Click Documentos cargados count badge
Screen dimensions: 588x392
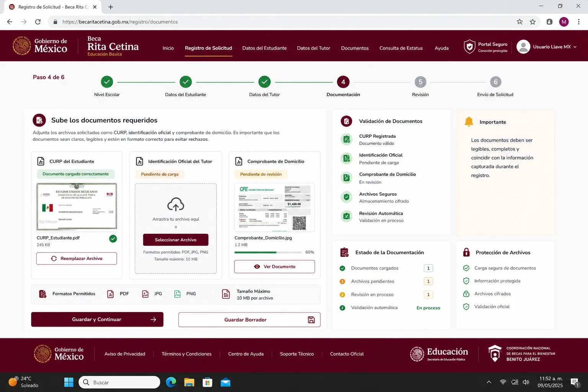click(428, 268)
